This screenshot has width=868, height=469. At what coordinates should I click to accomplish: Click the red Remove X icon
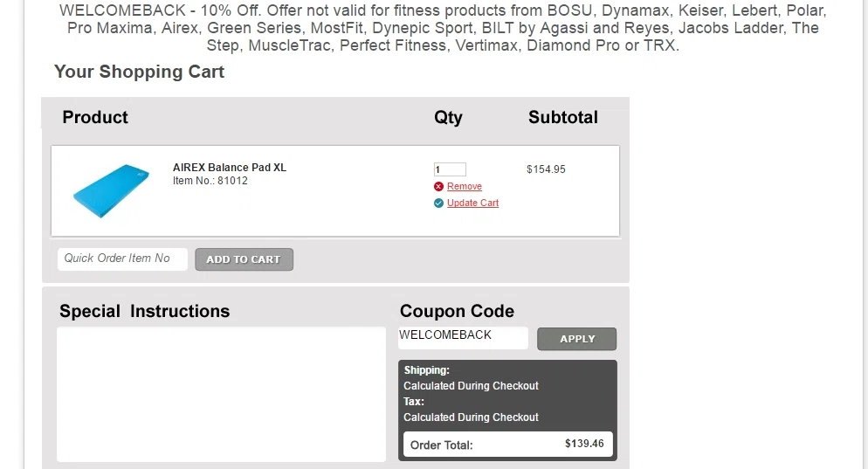(438, 187)
